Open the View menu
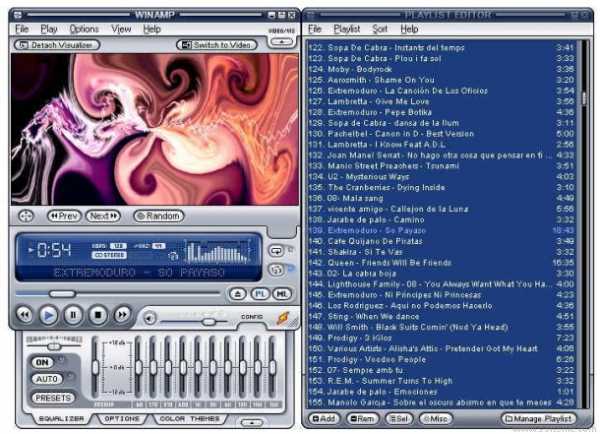 (121, 29)
